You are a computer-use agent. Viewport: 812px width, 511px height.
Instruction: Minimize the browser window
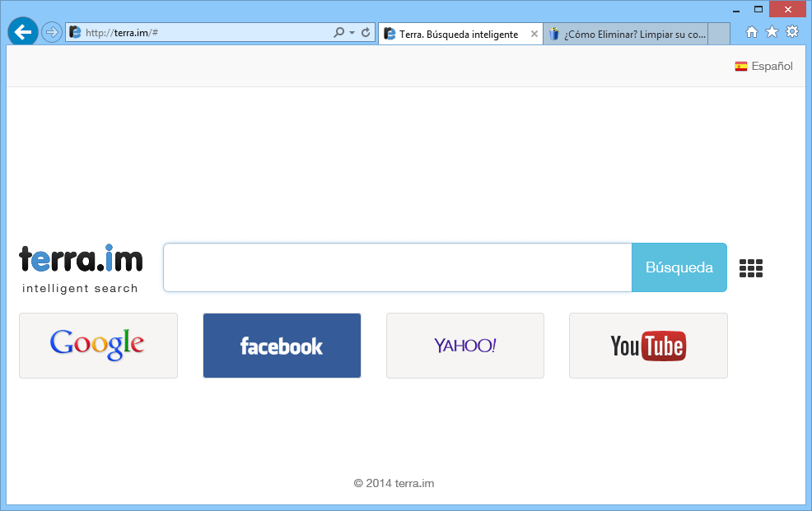point(736,10)
